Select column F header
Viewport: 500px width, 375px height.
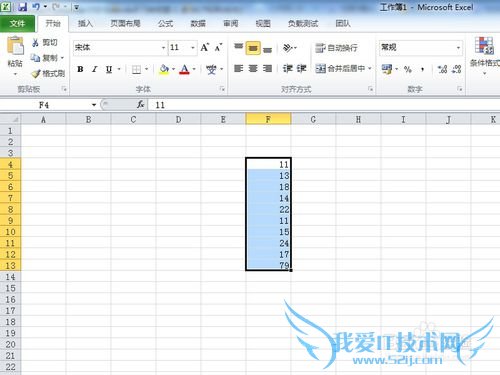tap(268, 119)
